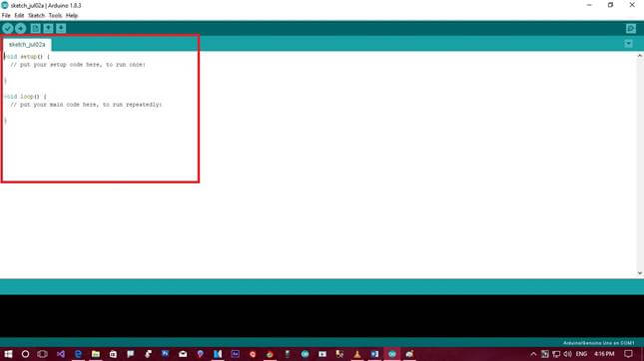Open the VLC cone taskbar icon

357,354
